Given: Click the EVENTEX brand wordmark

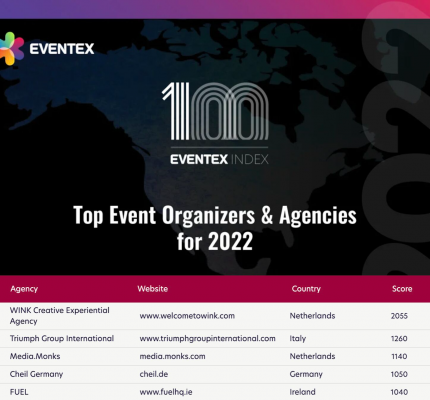Looking at the screenshot, I should [62, 49].
